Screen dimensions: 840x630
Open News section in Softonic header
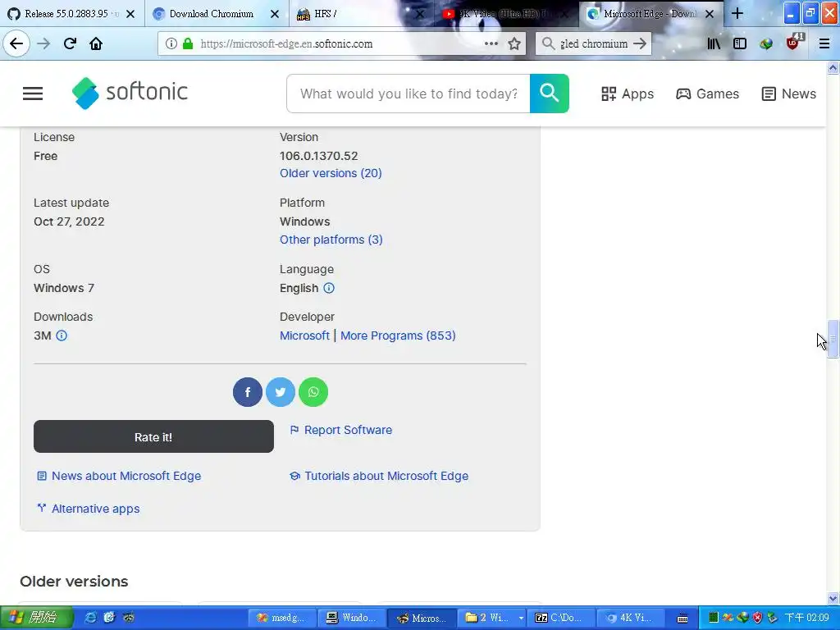point(789,94)
